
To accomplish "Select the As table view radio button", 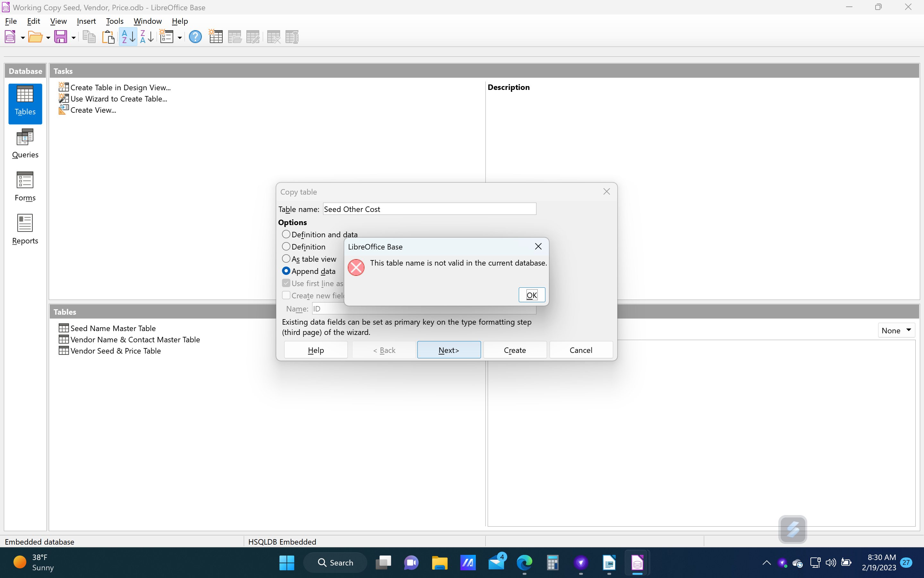I will 286,258.
